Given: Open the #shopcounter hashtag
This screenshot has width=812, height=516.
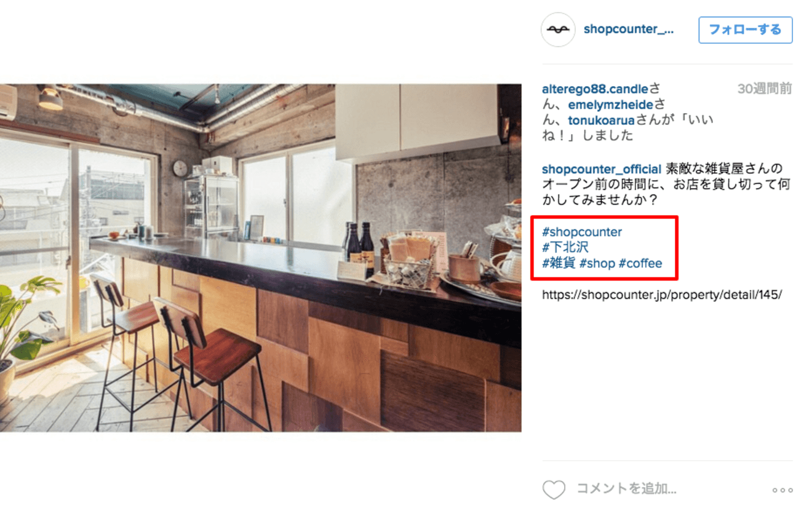Looking at the screenshot, I should (x=582, y=232).
